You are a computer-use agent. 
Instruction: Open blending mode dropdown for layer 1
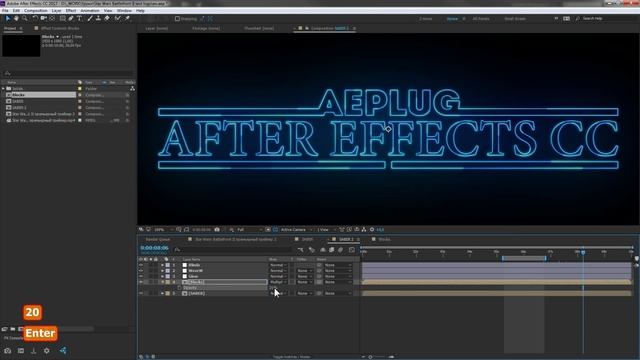tap(278, 265)
